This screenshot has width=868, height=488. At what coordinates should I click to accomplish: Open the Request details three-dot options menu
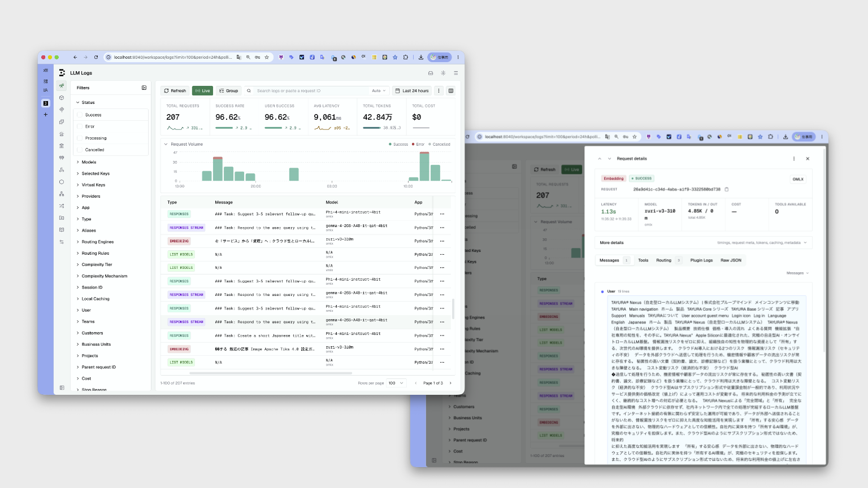[x=794, y=159]
